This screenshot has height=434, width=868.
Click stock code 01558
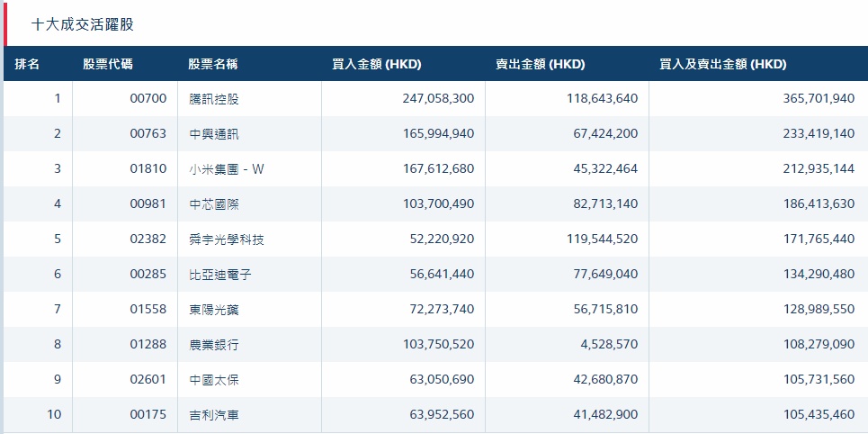pyautogui.click(x=148, y=310)
